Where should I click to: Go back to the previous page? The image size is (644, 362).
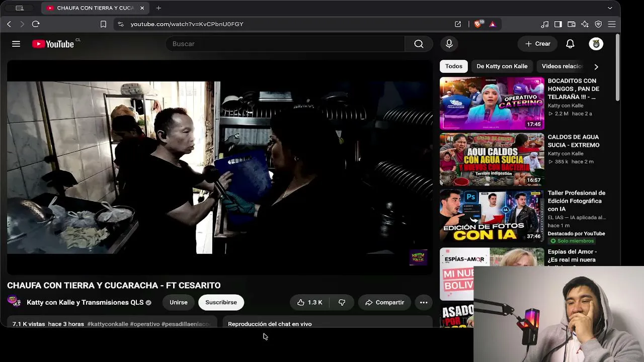pos(9,24)
